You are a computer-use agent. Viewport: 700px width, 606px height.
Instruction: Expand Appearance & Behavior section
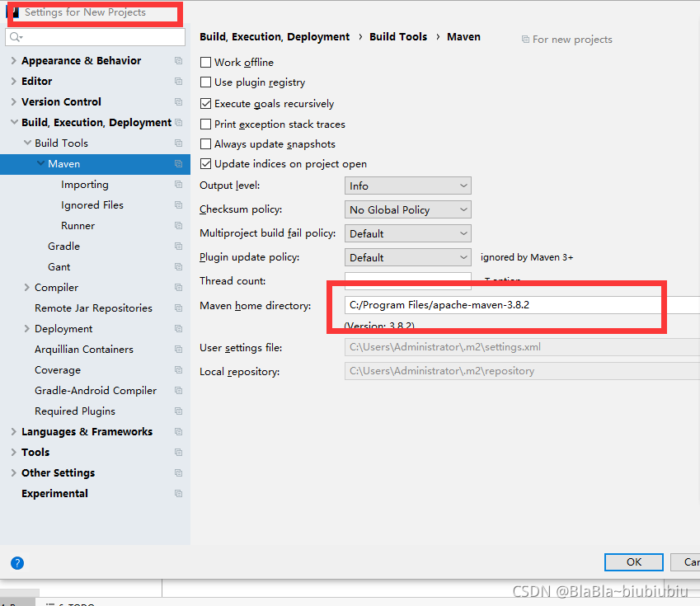[x=13, y=61]
